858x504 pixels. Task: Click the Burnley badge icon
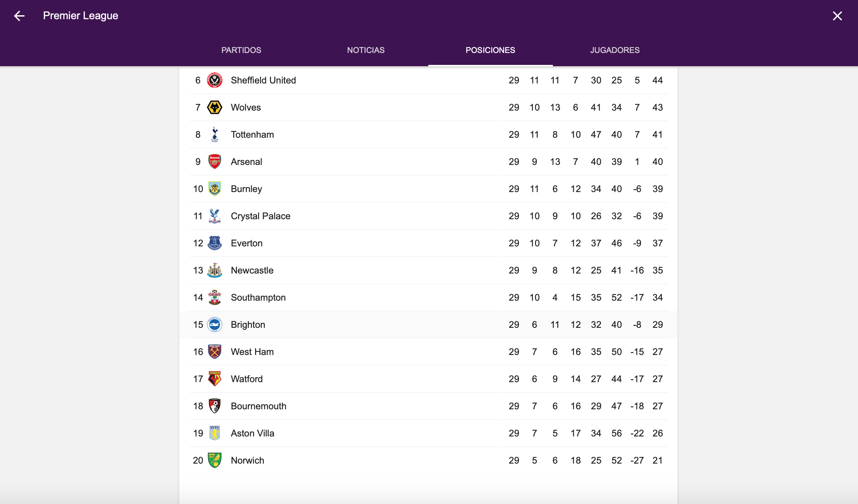pyautogui.click(x=215, y=189)
